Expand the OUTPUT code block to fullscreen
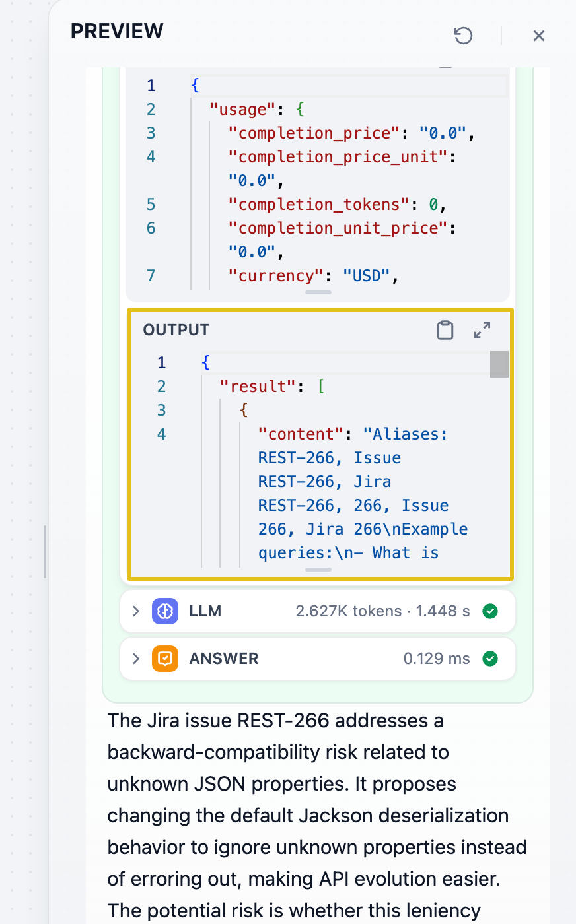The width and height of the screenshot is (576, 924). [x=482, y=330]
